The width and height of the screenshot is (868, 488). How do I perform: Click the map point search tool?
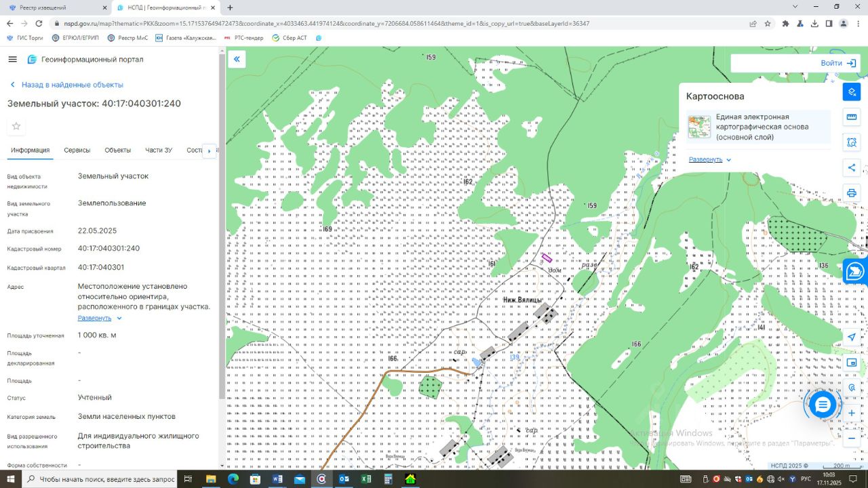click(x=852, y=388)
